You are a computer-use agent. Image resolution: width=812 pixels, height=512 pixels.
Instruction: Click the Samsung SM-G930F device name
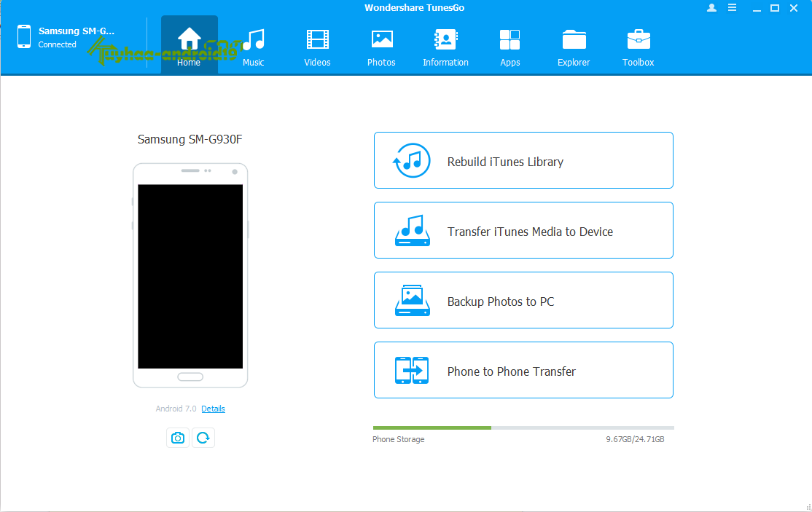coord(190,140)
